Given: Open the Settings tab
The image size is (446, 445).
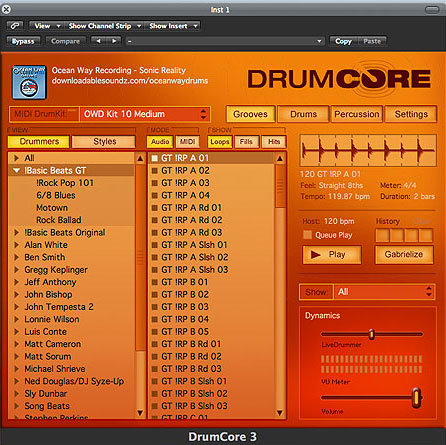Looking at the screenshot, I should point(411,114).
